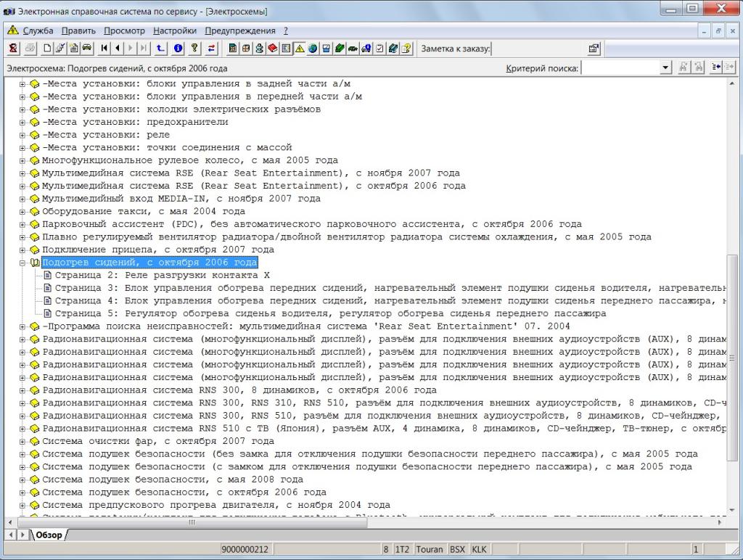Open the Предупреждения menu

click(x=239, y=30)
